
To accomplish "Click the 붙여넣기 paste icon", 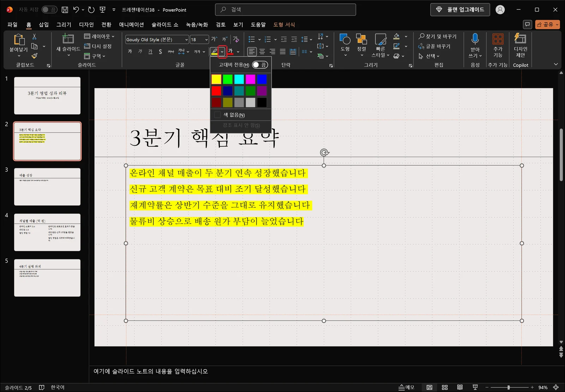I will pos(19,40).
